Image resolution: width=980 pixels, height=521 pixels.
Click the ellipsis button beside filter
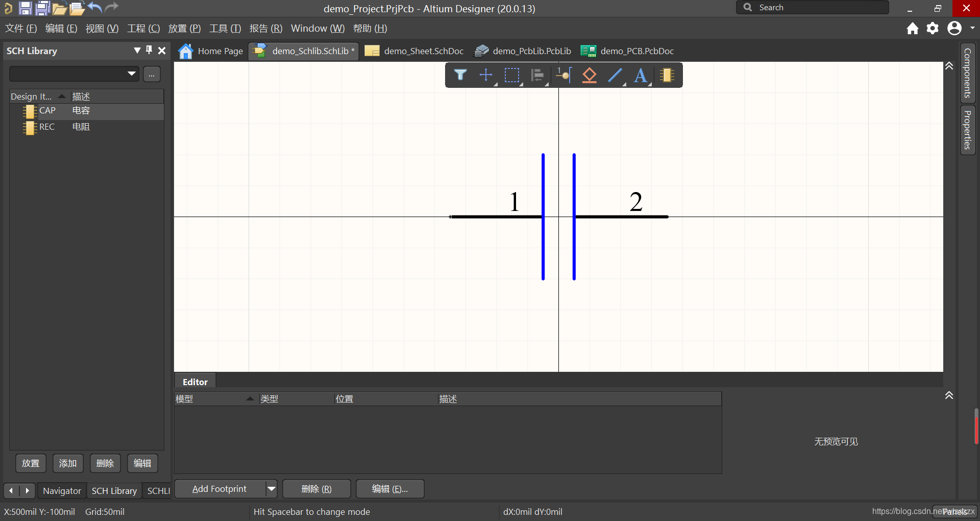pyautogui.click(x=152, y=74)
